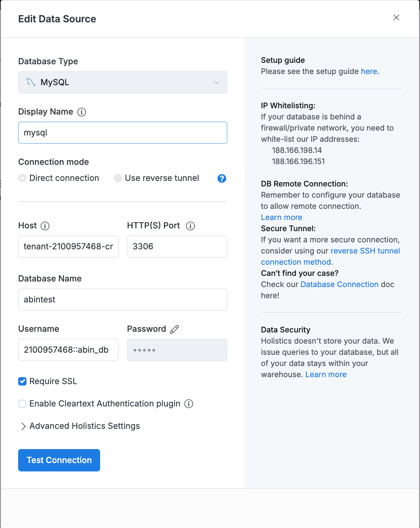
Task: Click into the Database Name field
Action: (123, 300)
